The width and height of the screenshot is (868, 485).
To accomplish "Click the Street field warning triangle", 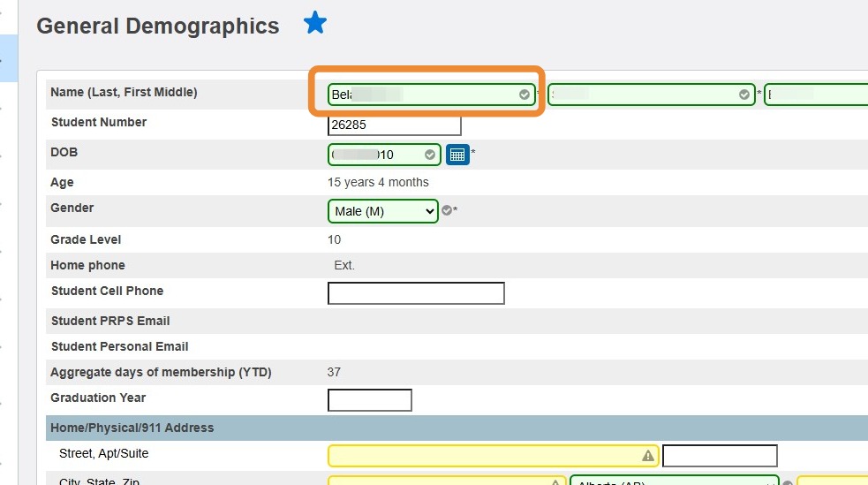I will pos(648,456).
